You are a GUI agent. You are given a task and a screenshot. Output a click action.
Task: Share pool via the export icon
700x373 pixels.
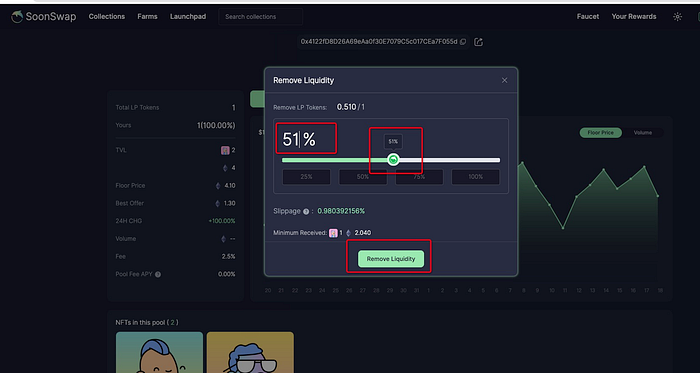pyautogui.click(x=479, y=42)
